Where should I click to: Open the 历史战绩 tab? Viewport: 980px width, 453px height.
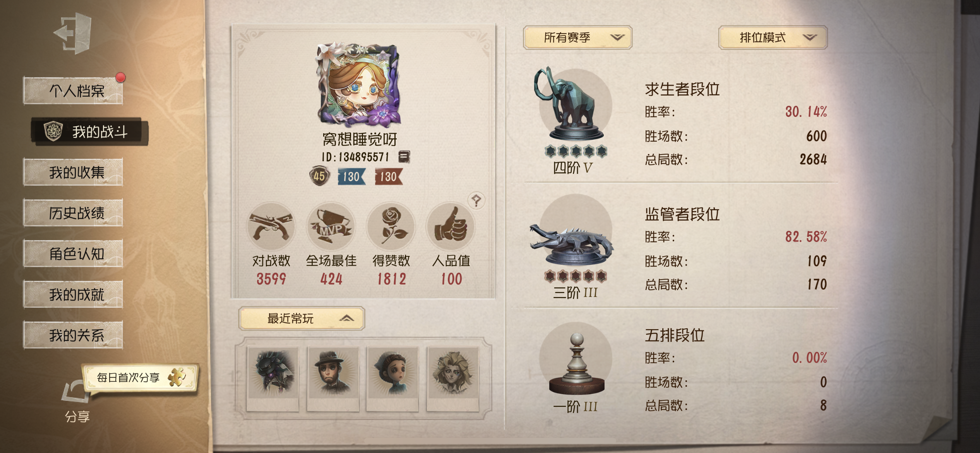[x=73, y=213]
